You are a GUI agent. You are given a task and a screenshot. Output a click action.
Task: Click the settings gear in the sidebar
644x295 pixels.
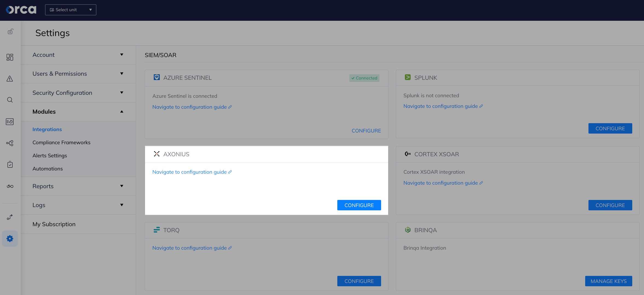(x=10, y=238)
